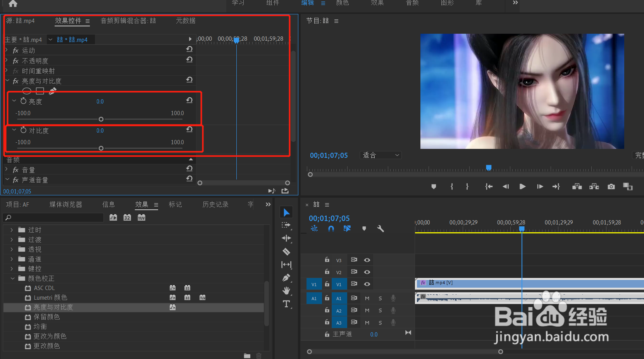Toggle snapping magnet in timeline
644x359 pixels.
[331, 229]
